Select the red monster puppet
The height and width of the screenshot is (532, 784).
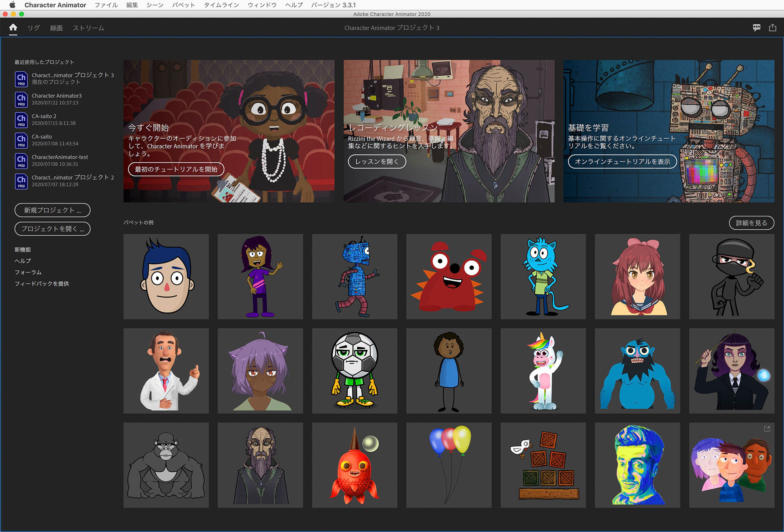point(449,276)
